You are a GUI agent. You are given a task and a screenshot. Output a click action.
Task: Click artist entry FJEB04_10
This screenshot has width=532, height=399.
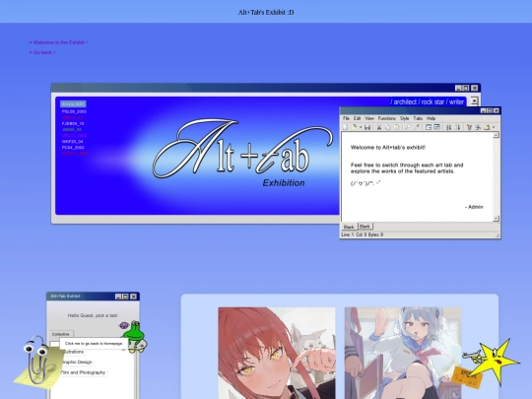point(73,123)
